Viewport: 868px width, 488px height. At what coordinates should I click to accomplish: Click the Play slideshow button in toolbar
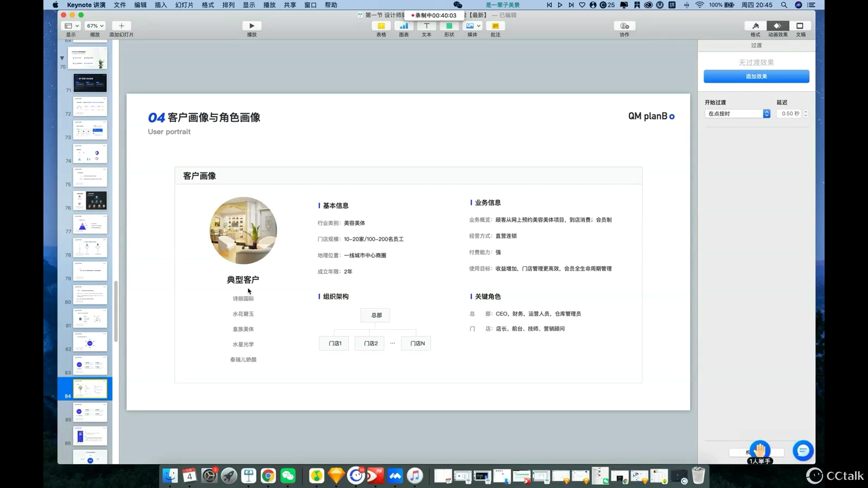tap(251, 26)
